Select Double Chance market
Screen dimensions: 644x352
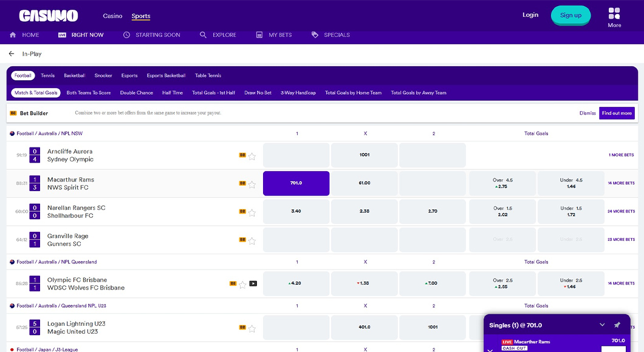point(136,93)
